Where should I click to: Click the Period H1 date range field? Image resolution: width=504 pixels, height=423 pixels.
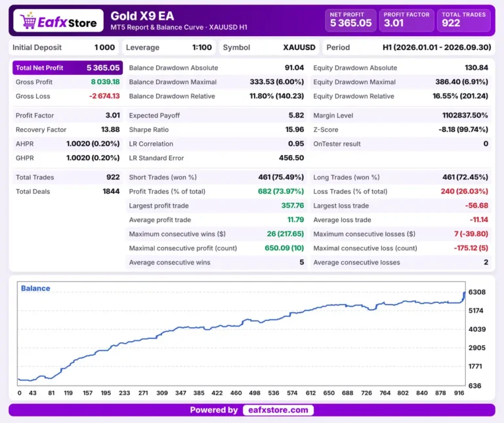(409, 47)
